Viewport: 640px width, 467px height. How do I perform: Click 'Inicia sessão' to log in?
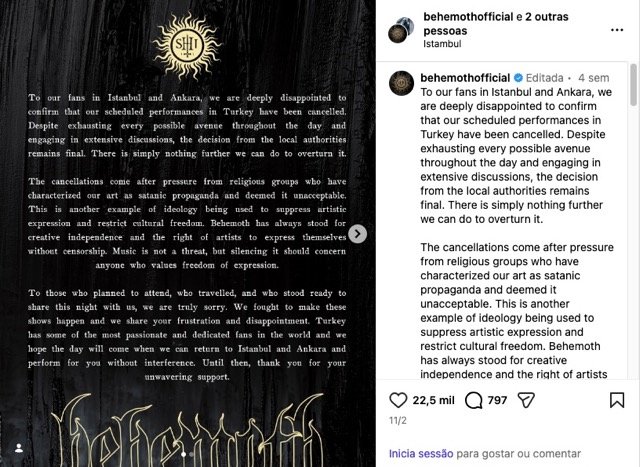[424, 453]
